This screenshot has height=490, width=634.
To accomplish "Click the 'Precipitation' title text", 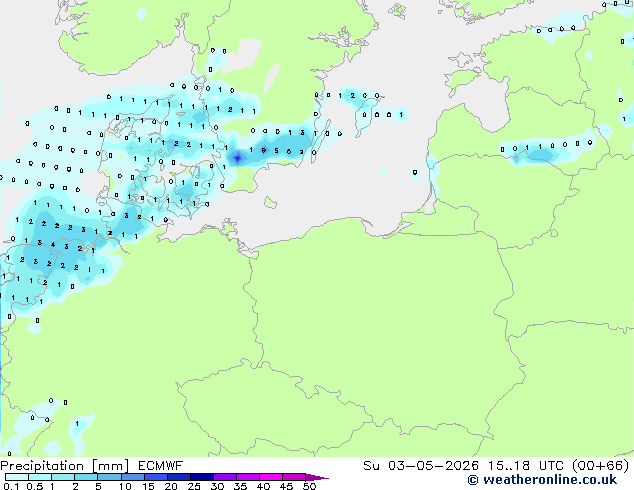I will tap(42, 466).
